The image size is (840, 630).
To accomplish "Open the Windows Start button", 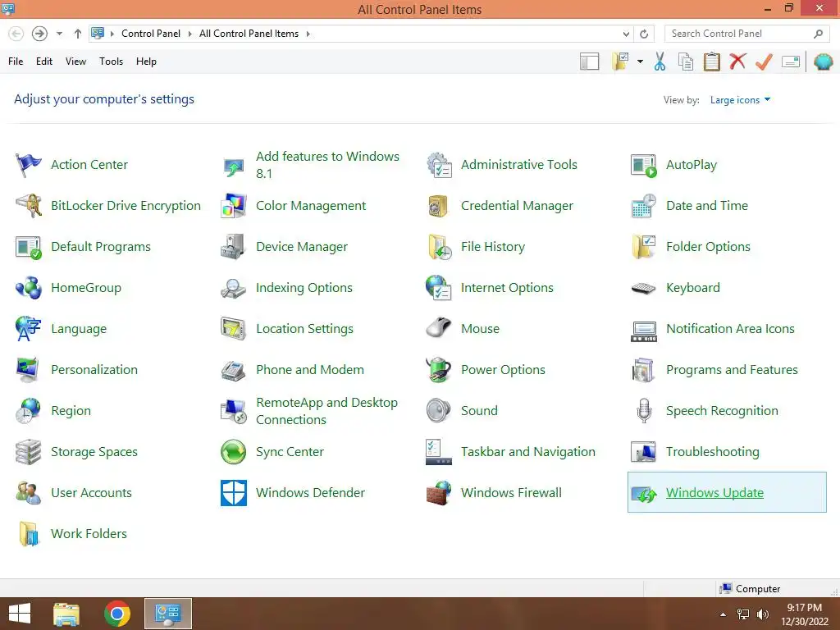I will 20,614.
